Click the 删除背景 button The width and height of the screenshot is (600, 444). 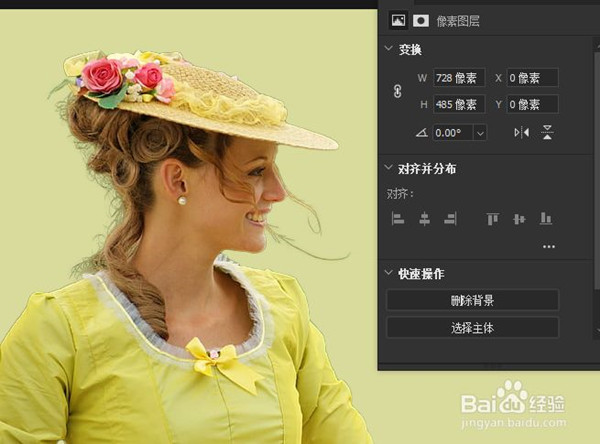click(472, 300)
